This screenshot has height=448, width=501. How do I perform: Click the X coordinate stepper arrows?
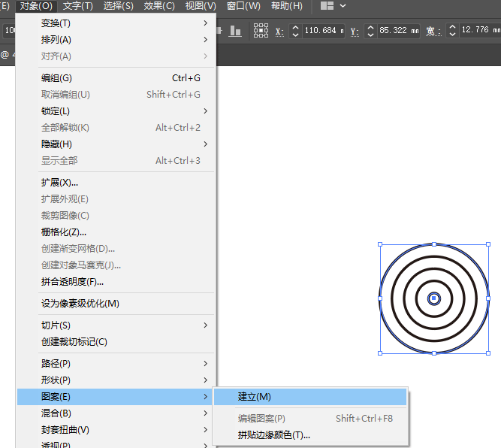tap(295, 31)
